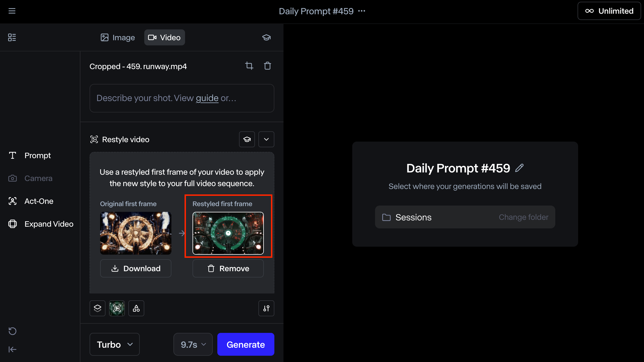644x362 pixels.
Task: Click the Generate button
Action: click(246, 344)
